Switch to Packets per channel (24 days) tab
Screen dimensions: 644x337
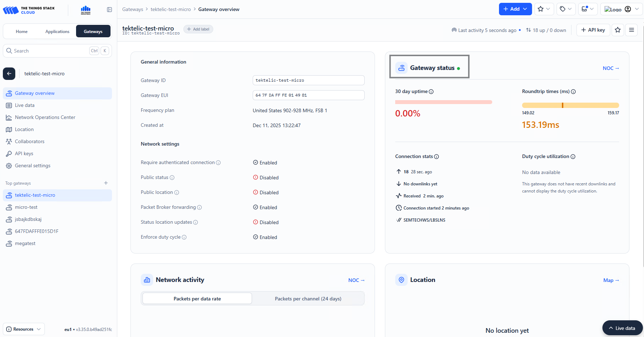308,298
